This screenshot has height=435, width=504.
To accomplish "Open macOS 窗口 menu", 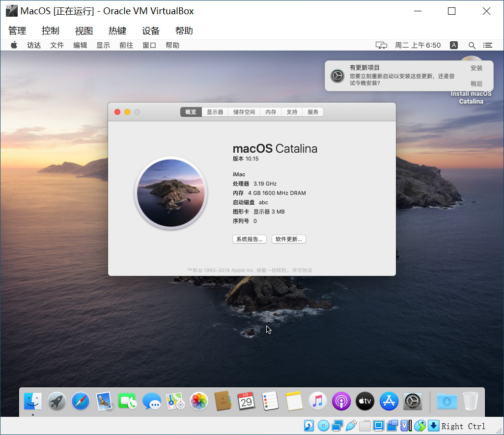I will tap(149, 45).
